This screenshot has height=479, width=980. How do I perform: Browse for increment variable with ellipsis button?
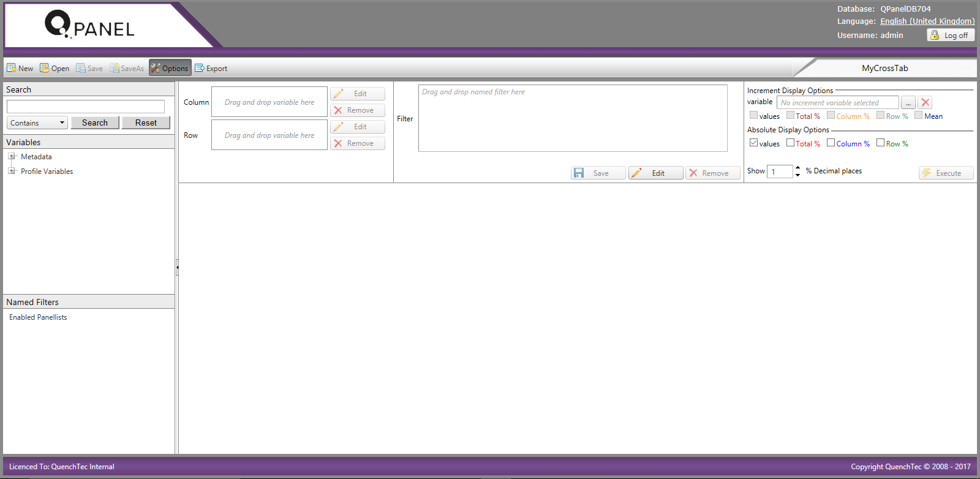point(908,103)
